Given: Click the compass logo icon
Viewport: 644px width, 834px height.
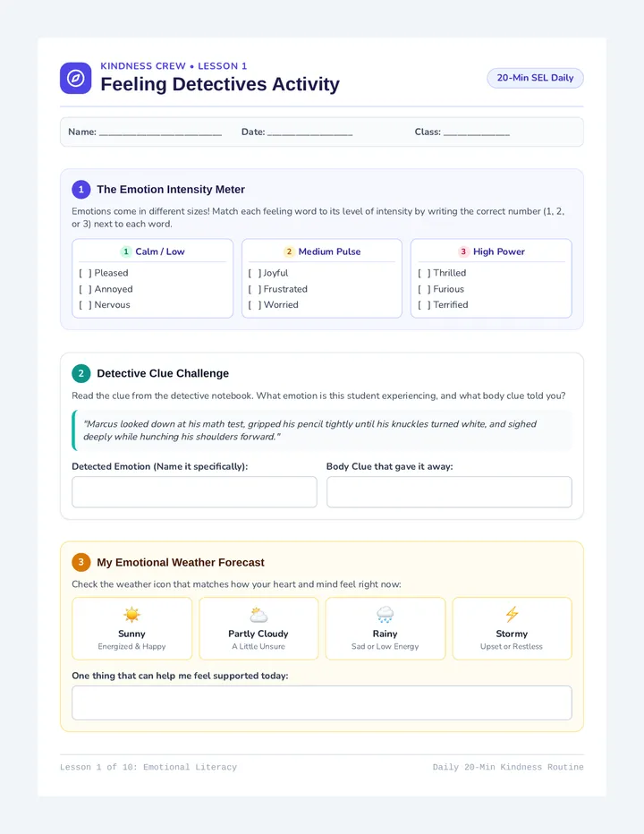Looking at the screenshot, I should pyautogui.click(x=75, y=78).
